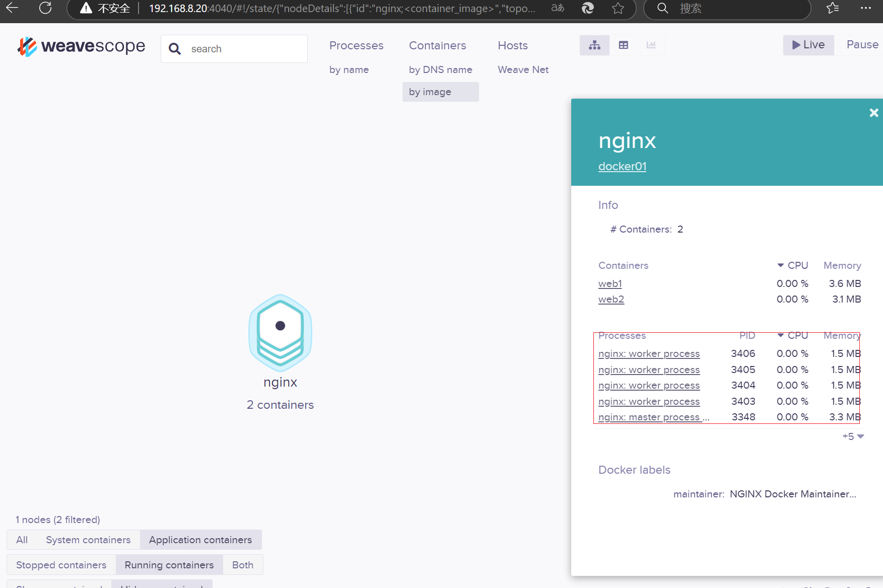Screen dimensions: 883x588
Task: Select Containers by image view
Action: [441, 92]
